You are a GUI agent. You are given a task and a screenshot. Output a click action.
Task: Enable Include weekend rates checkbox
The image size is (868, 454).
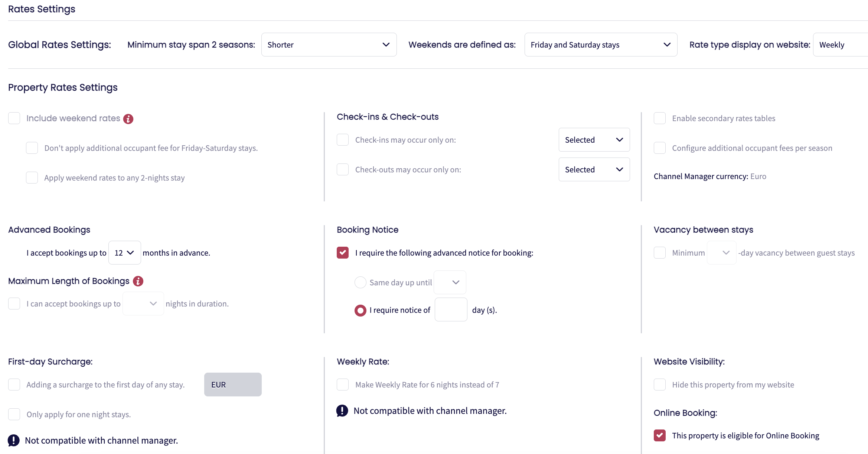click(14, 119)
